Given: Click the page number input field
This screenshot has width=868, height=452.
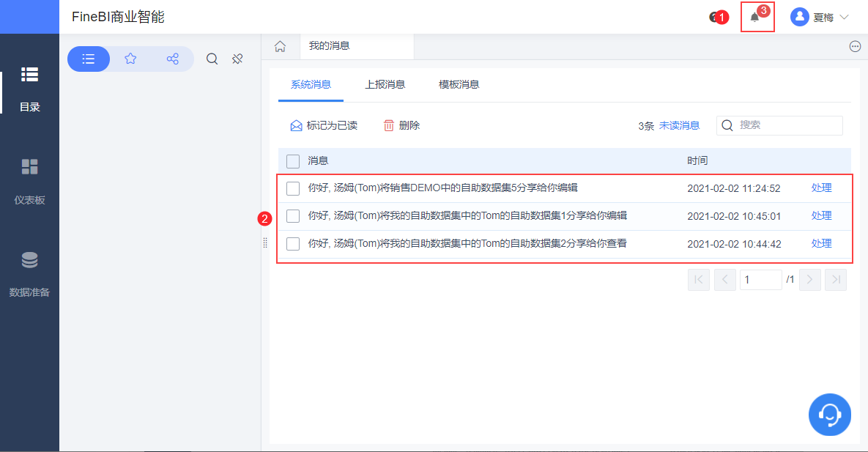Looking at the screenshot, I should coord(760,280).
